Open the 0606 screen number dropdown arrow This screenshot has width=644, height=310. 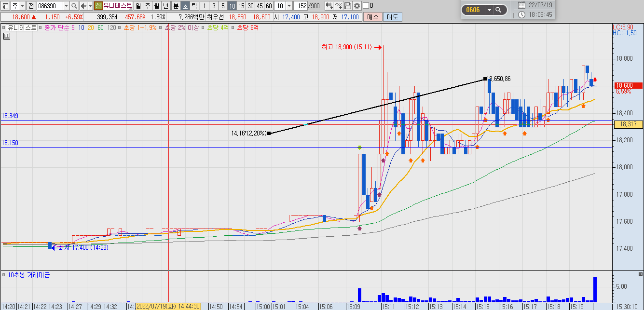tap(489, 10)
